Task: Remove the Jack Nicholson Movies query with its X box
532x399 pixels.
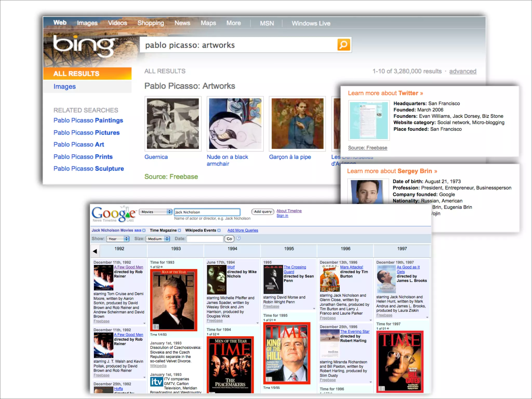Action: pos(144,230)
